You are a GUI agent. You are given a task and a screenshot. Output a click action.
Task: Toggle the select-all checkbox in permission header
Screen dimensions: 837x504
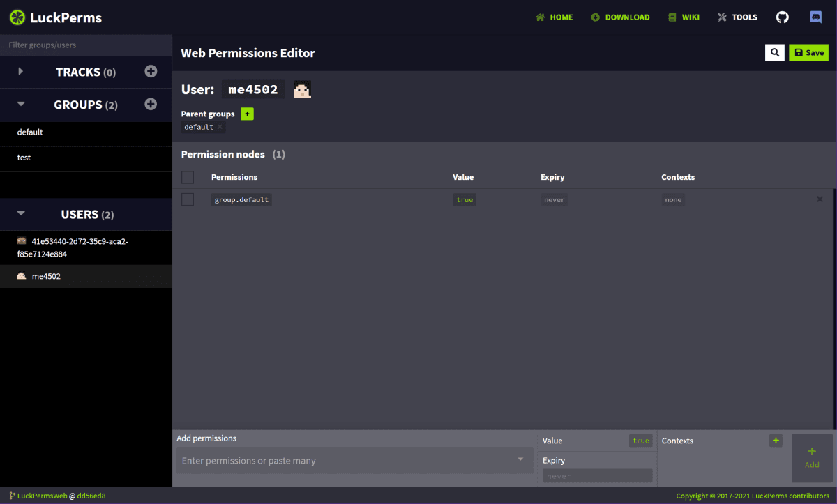pos(187,177)
